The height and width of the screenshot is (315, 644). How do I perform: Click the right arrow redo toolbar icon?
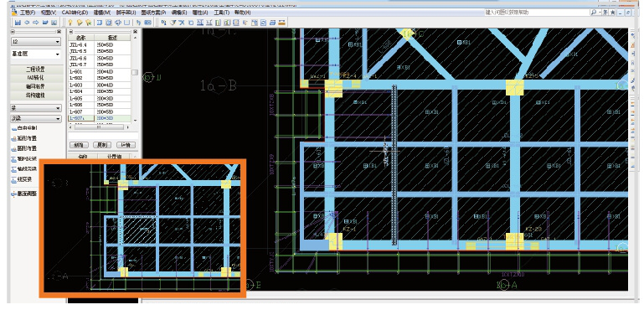coord(36,23)
